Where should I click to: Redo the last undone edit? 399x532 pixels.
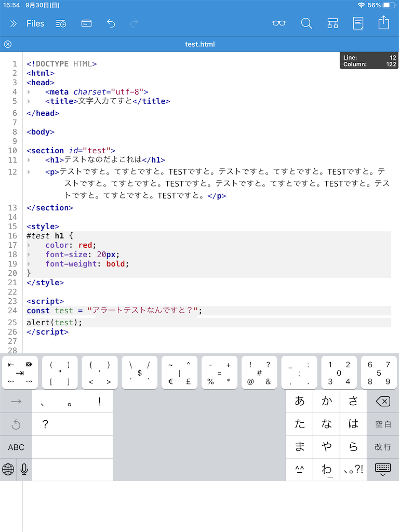tap(135, 23)
